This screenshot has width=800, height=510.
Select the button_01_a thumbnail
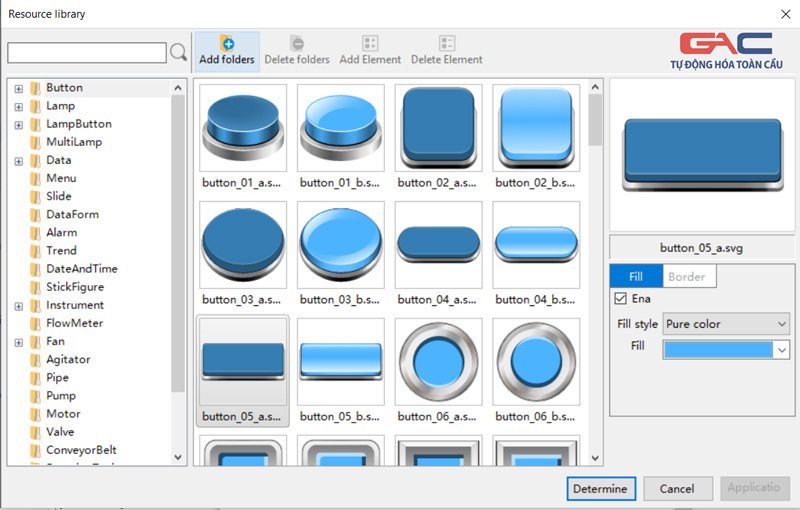(x=243, y=128)
